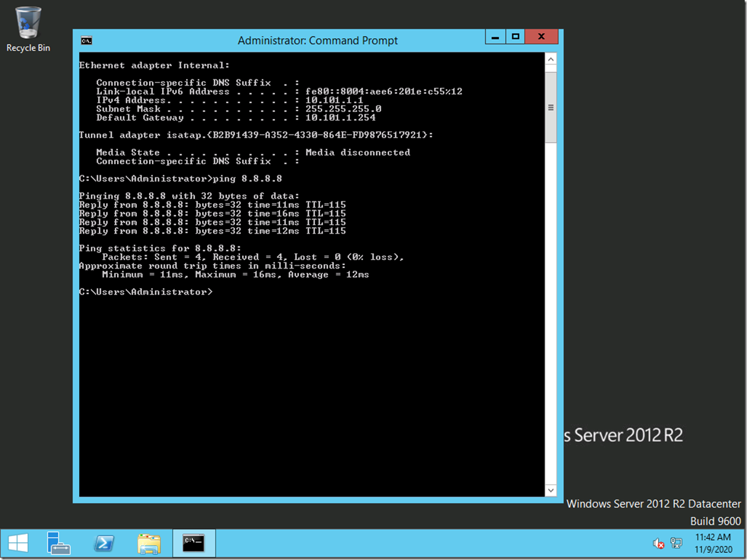Click the console scrollbar up arrow
This screenshot has width=747, height=560.
tap(551, 59)
